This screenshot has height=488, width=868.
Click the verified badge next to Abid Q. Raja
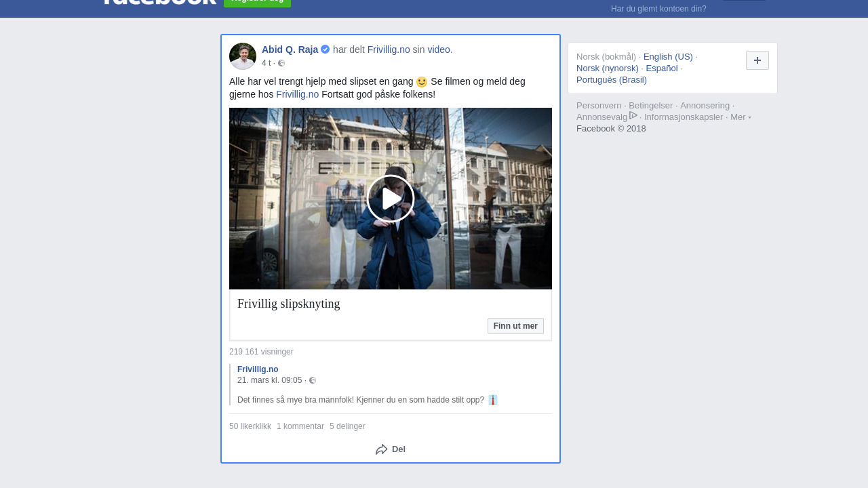[325, 49]
